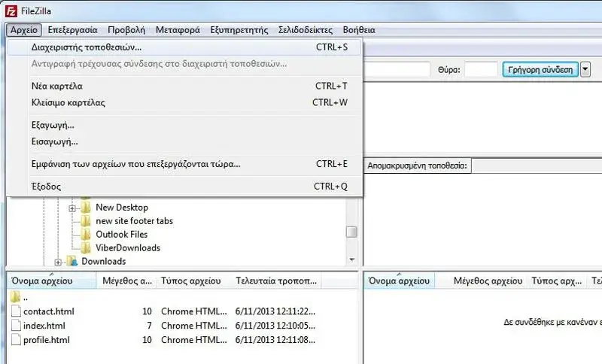
Task: Open the Αρχείο menu
Action: pyautogui.click(x=24, y=30)
